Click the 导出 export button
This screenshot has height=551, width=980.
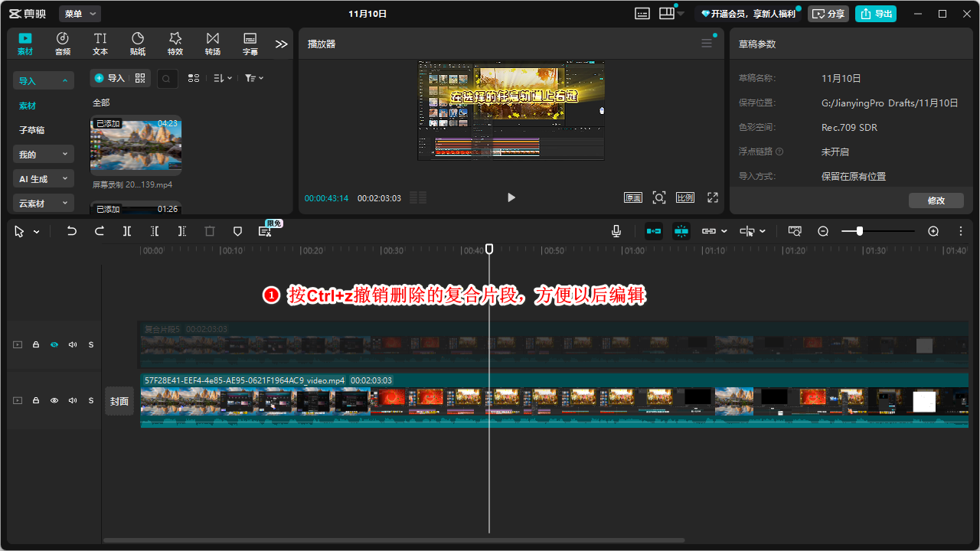(x=876, y=14)
